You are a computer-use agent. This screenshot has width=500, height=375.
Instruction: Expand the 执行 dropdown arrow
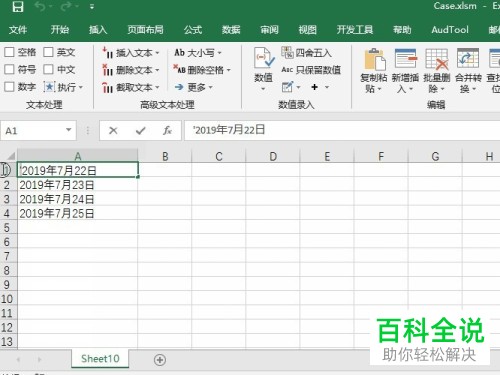[81, 88]
